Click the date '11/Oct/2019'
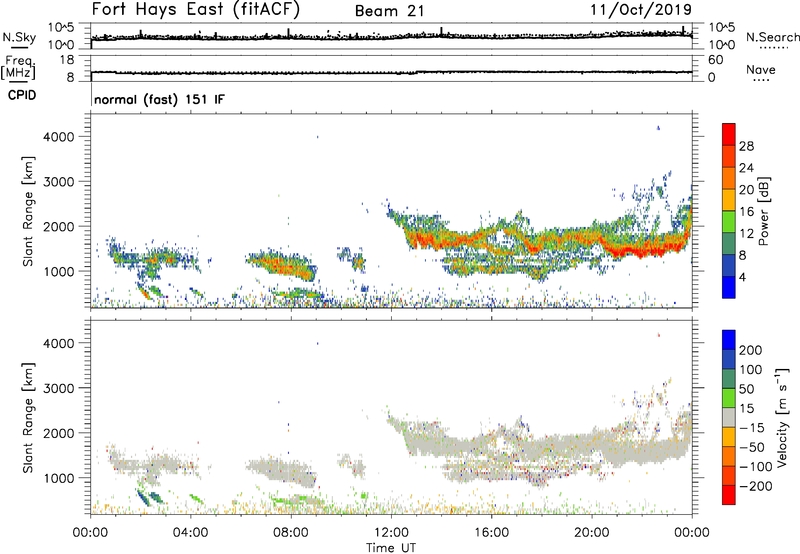Screen dimensions: 800x554 pyautogui.click(x=641, y=10)
